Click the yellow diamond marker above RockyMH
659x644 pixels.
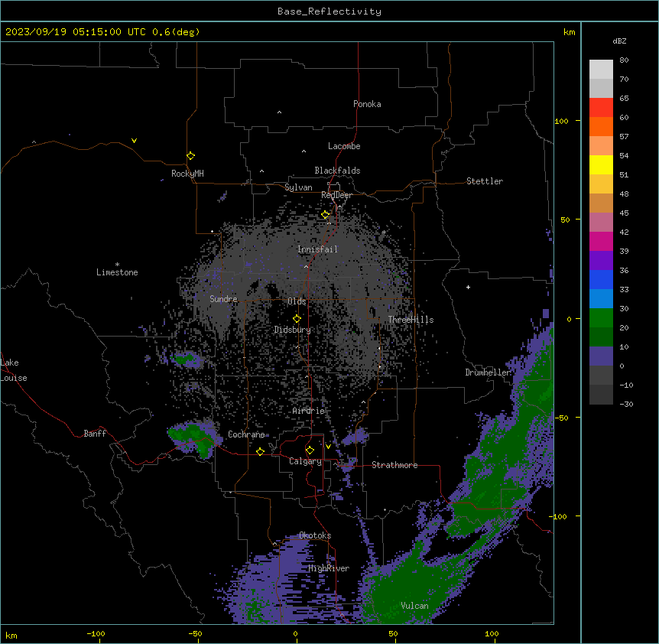coord(190,155)
